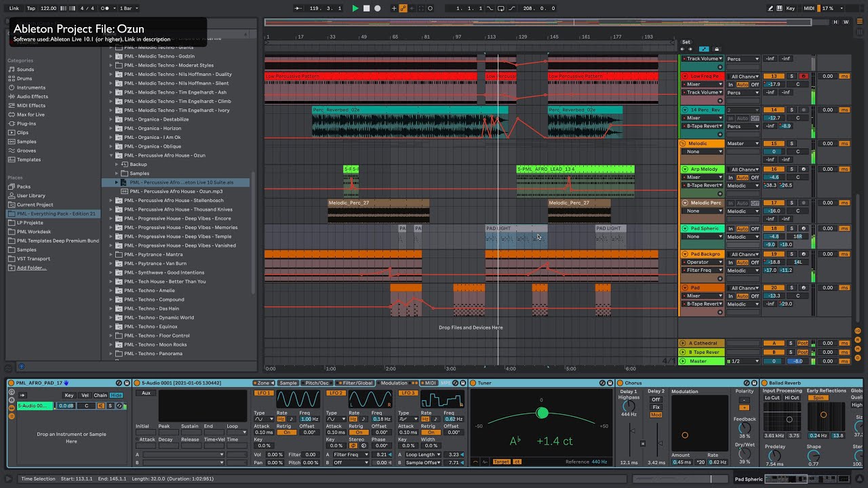Open User Library under Places
This screenshot has width=868, height=488.
(31, 196)
